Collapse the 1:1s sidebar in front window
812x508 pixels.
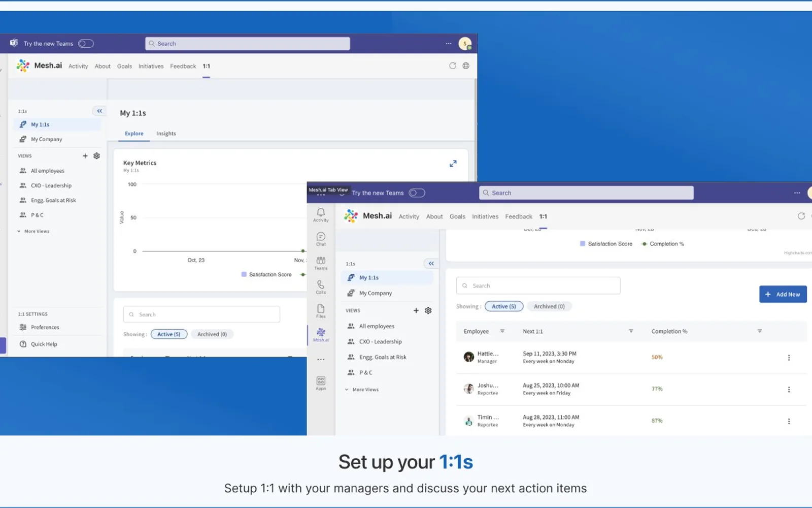[431, 264]
